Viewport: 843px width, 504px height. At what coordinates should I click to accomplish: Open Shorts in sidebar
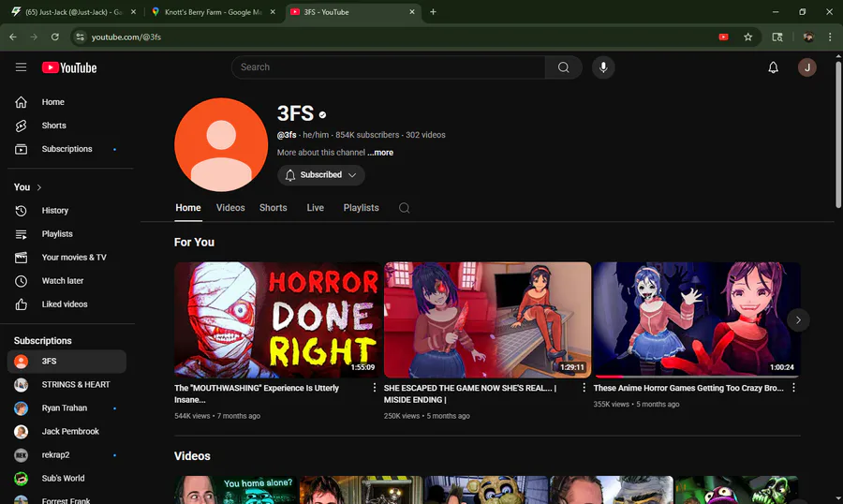pos(67,126)
